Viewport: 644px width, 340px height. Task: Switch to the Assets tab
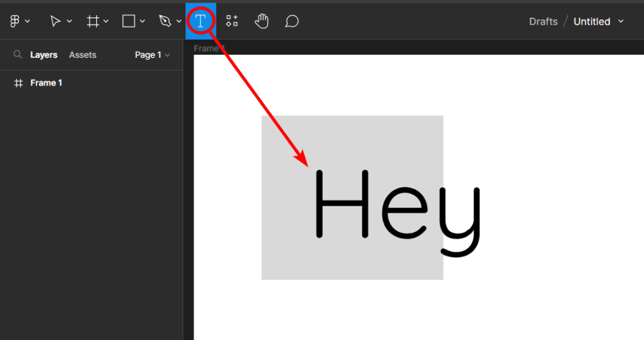[82, 55]
